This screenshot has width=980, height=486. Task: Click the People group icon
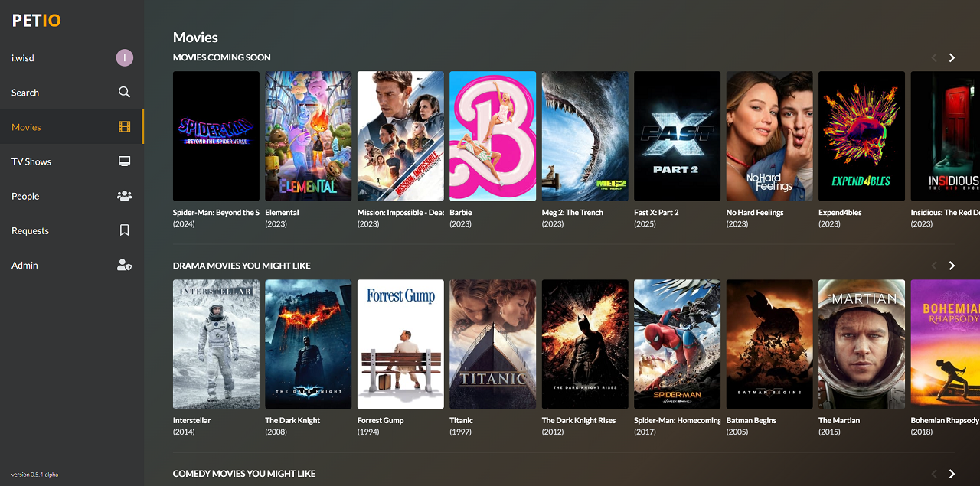click(x=124, y=196)
